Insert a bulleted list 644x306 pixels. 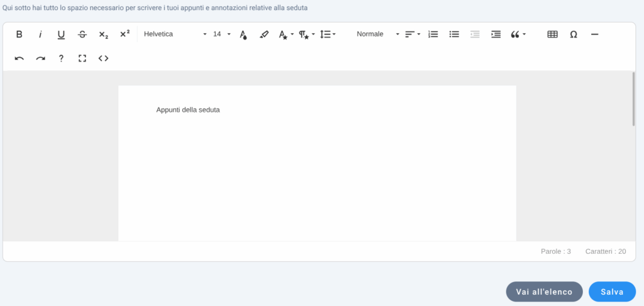[454, 35]
